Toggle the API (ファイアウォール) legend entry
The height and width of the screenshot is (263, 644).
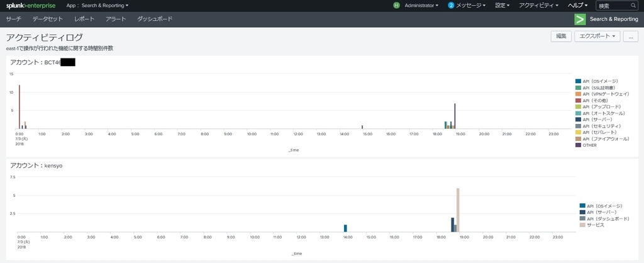pos(602,139)
